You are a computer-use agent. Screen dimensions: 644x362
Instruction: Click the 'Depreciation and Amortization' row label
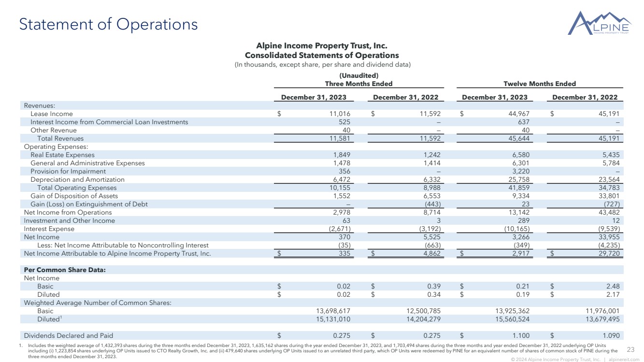tap(77, 179)
